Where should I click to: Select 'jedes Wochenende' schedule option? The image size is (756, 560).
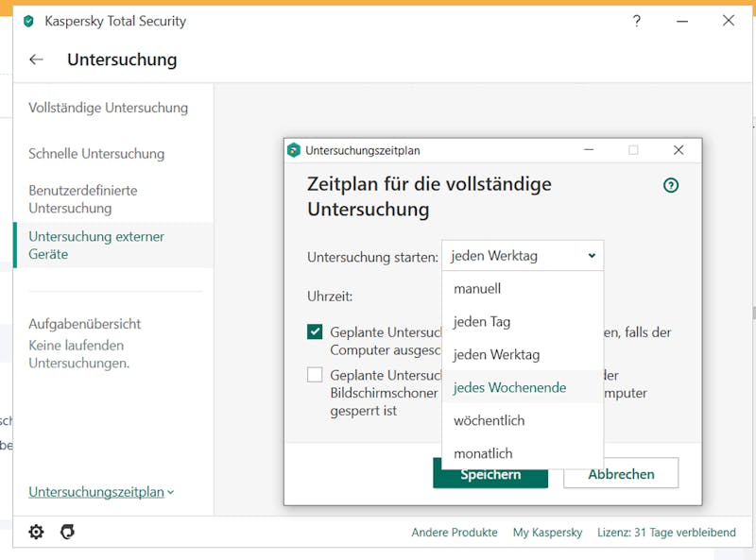click(523, 387)
